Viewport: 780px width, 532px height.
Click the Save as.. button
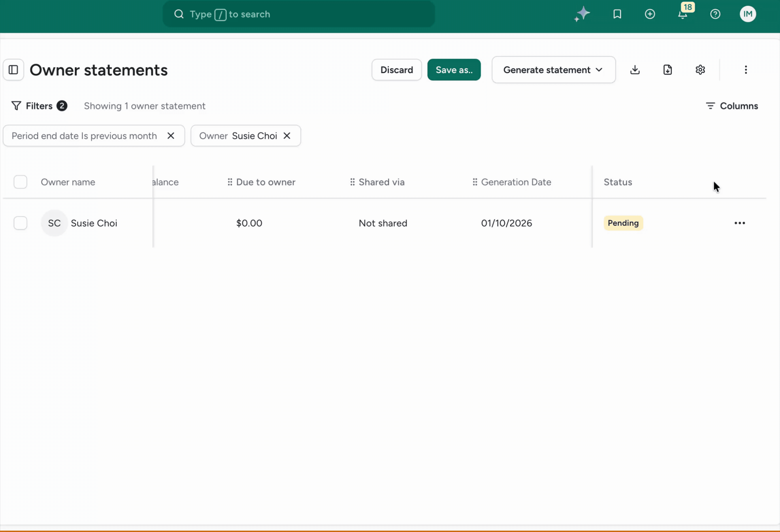pos(454,70)
